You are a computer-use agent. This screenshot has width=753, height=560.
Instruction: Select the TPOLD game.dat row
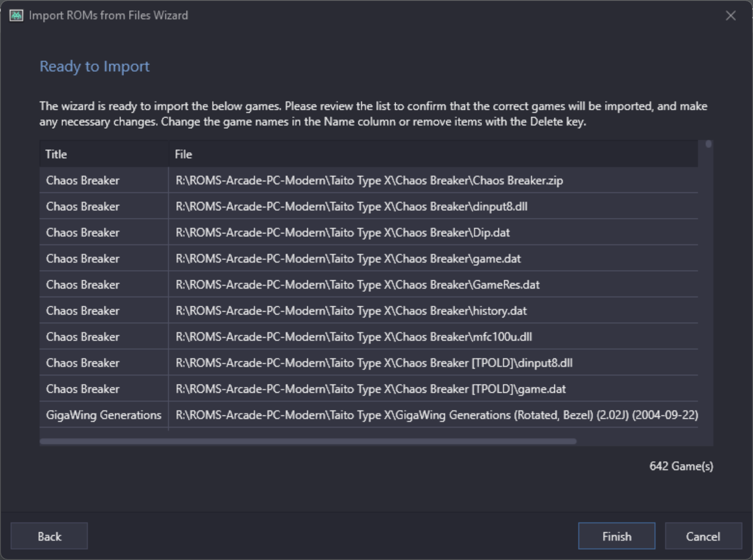point(370,389)
